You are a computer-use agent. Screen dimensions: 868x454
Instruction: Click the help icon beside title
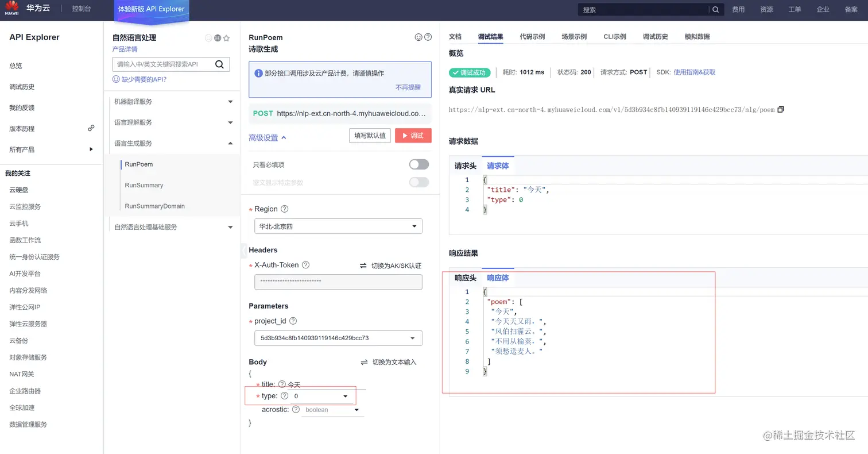click(282, 384)
